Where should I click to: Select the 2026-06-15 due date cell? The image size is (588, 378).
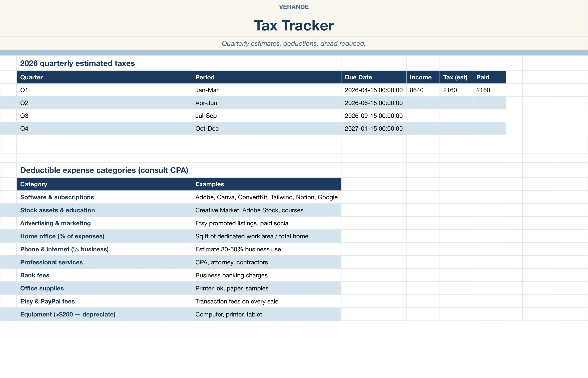click(374, 103)
